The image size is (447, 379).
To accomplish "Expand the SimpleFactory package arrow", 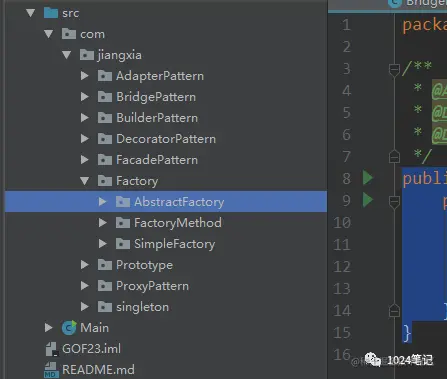I will [103, 244].
